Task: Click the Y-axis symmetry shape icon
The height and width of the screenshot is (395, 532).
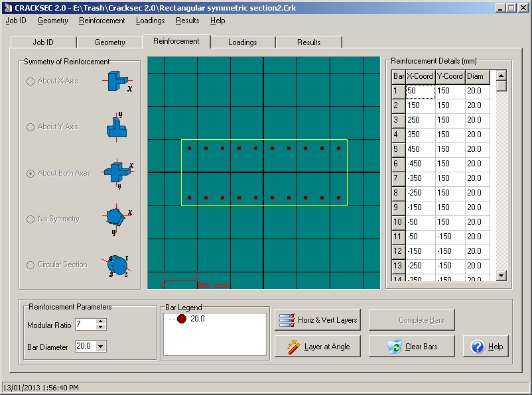Action: click(x=117, y=127)
